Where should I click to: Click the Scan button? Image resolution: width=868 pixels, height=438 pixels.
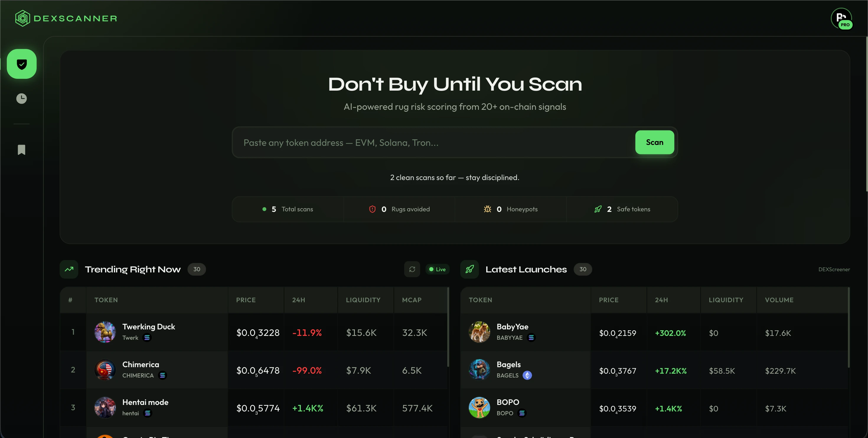655,142
